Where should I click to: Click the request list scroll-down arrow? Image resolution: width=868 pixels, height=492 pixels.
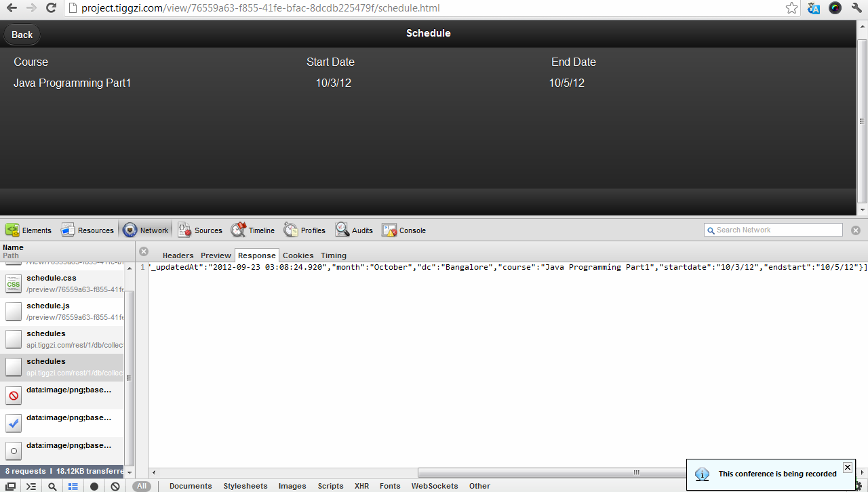[x=130, y=472]
